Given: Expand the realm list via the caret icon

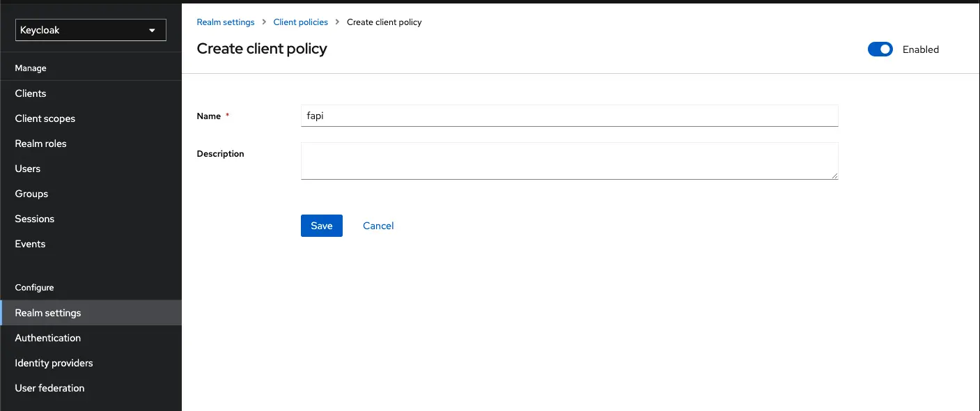Looking at the screenshot, I should coord(151,30).
